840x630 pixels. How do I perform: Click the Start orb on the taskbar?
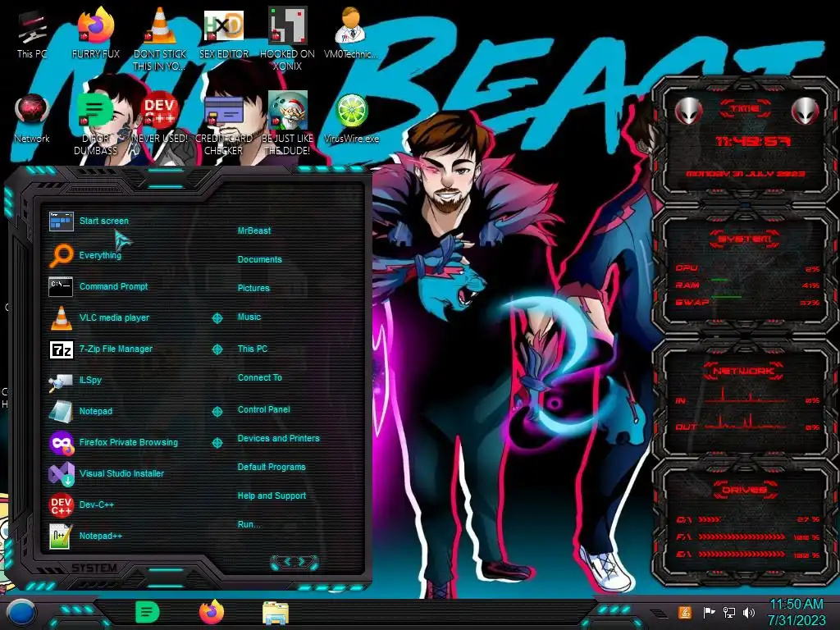[x=21, y=613]
